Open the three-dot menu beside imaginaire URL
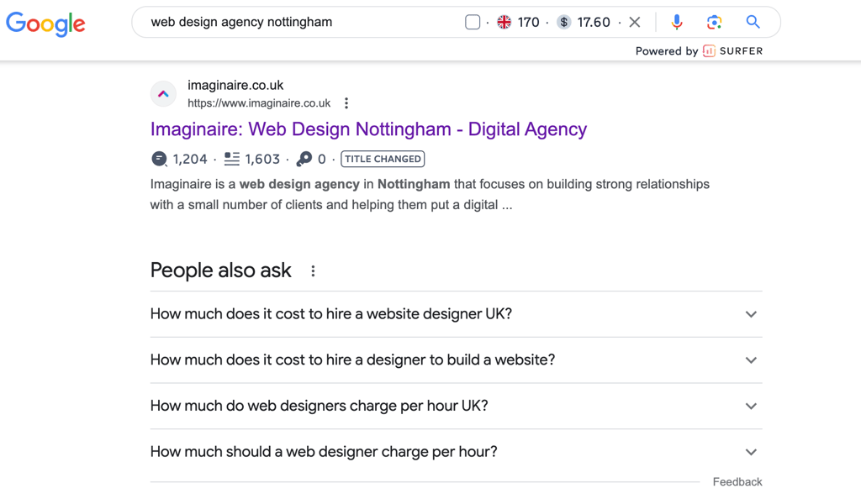 point(346,103)
